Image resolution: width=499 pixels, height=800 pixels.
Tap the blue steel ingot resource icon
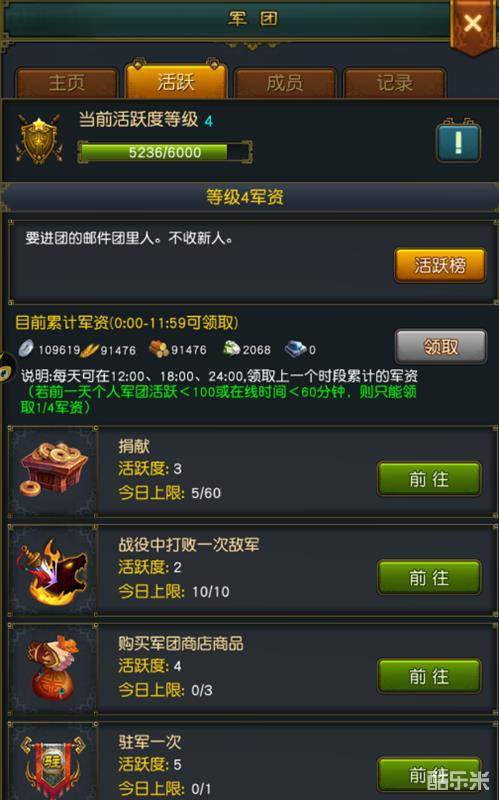pyautogui.click(x=295, y=349)
